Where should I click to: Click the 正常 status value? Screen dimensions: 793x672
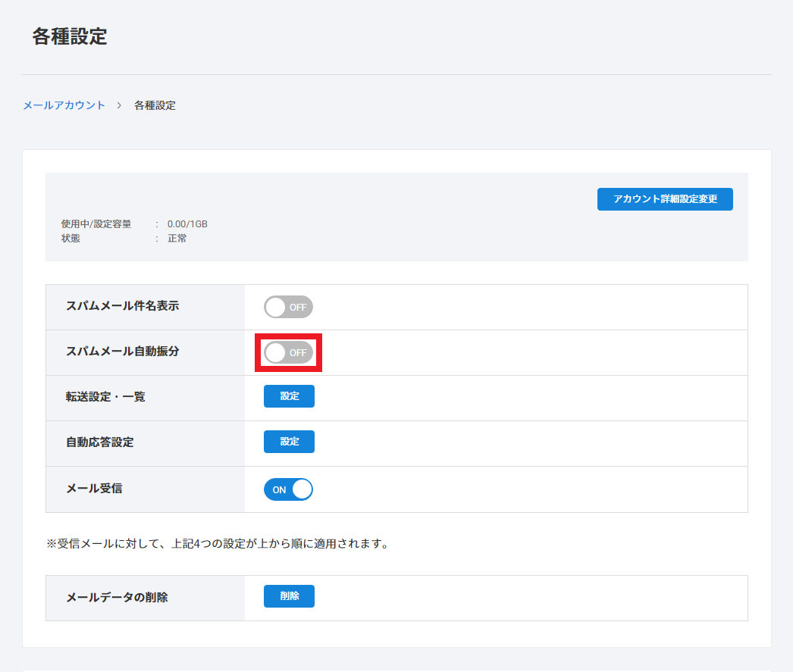click(177, 238)
